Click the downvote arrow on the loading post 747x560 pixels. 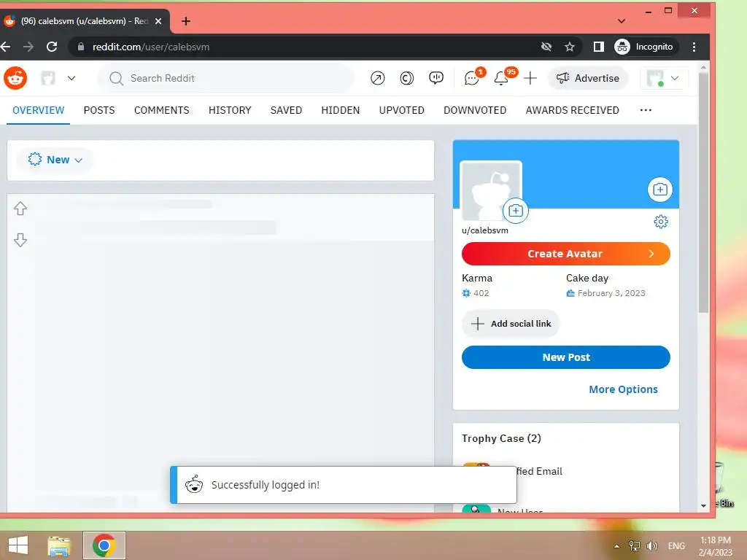coord(20,239)
